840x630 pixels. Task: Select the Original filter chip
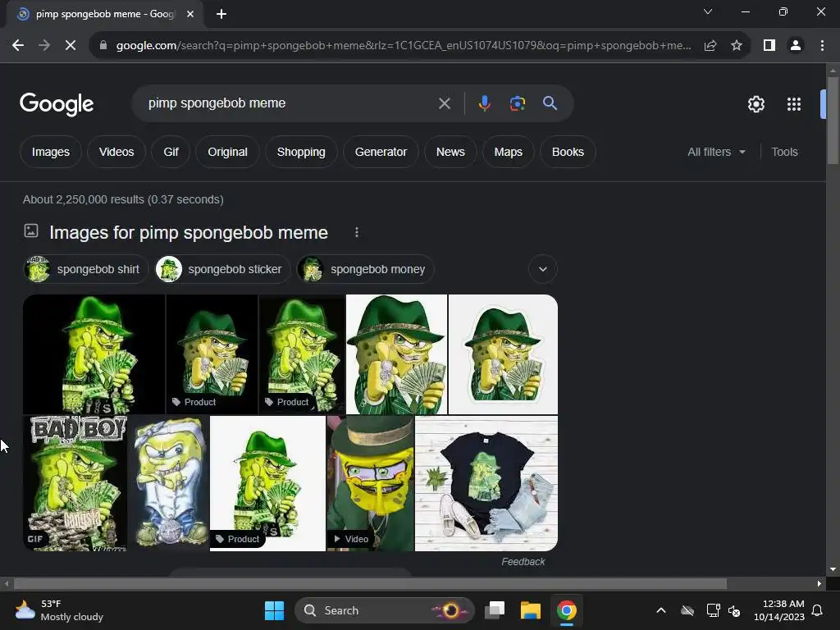[228, 152]
